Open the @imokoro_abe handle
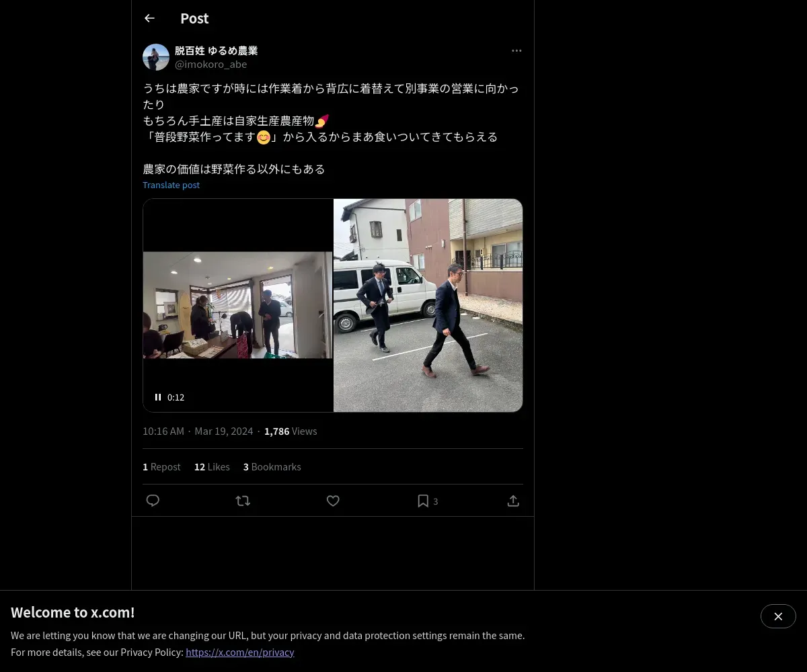This screenshot has height=672, width=807. tap(210, 65)
